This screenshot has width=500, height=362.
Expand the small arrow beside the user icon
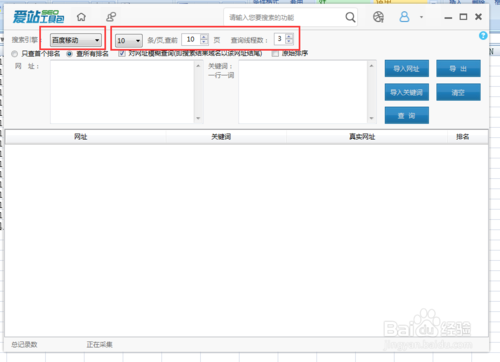tap(421, 17)
